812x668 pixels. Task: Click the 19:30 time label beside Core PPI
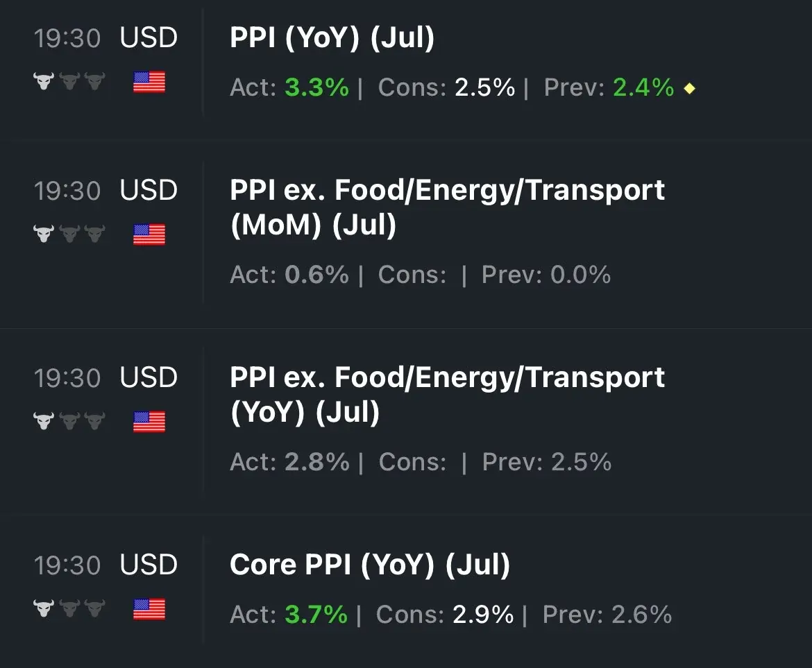click(67, 565)
